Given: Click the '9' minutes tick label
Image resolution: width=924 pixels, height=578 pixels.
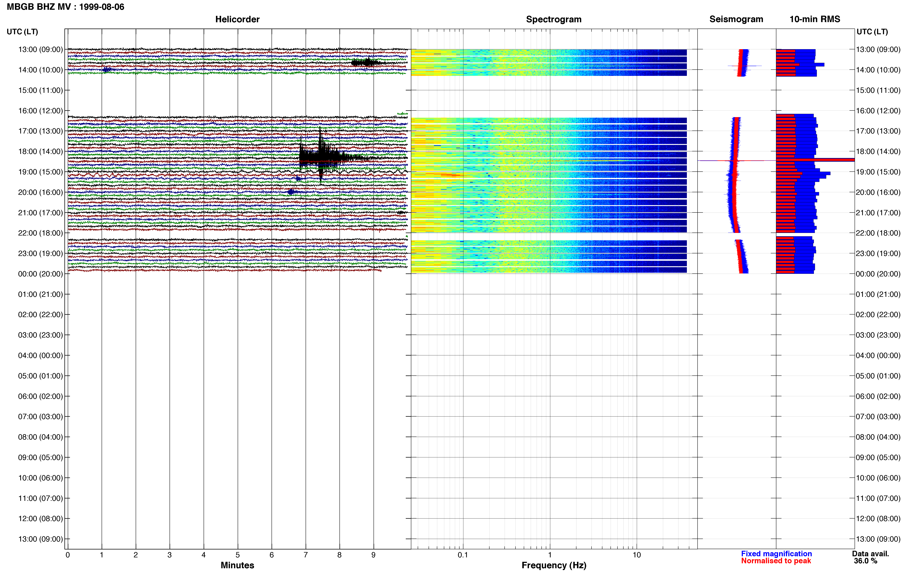Looking at the screenshot, I should click(x=373, y=555).
